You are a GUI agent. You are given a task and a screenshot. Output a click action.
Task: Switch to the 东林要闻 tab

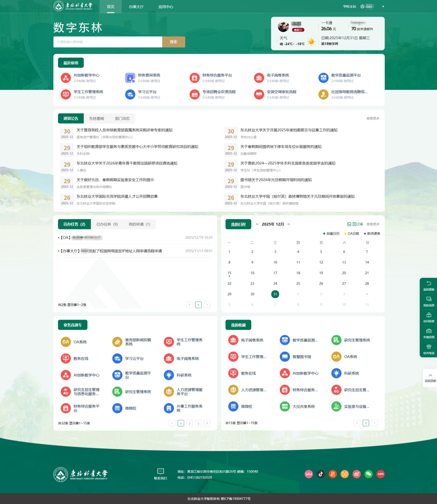(x=96, y=119)
